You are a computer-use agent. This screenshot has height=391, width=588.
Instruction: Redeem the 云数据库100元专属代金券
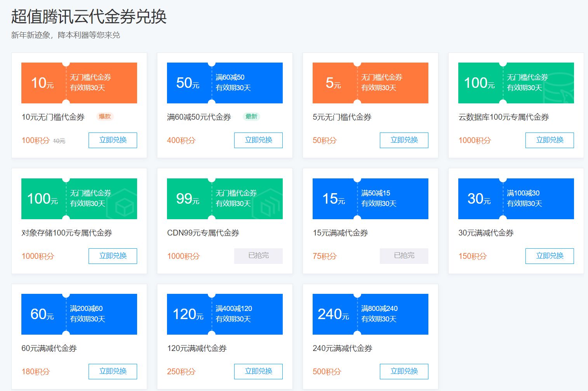tap(550, 140)
